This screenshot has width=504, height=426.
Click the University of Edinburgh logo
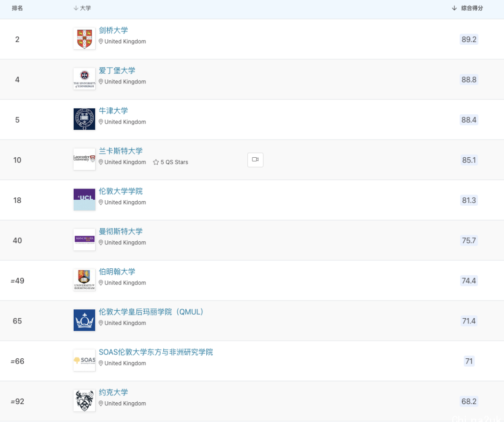pyautogui.click(x=84, y=79)
